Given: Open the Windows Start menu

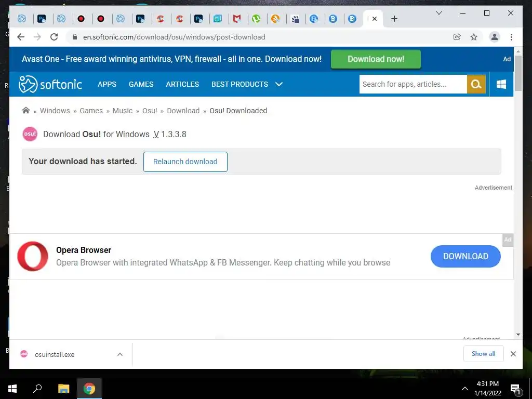Looking at the screenshot, I should click(12, 389).
